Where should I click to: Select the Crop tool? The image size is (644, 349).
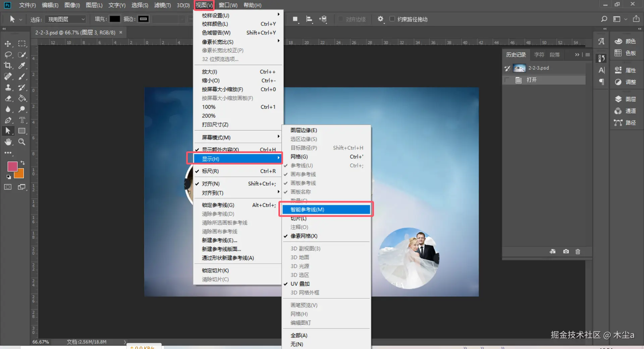pos(8,65)
